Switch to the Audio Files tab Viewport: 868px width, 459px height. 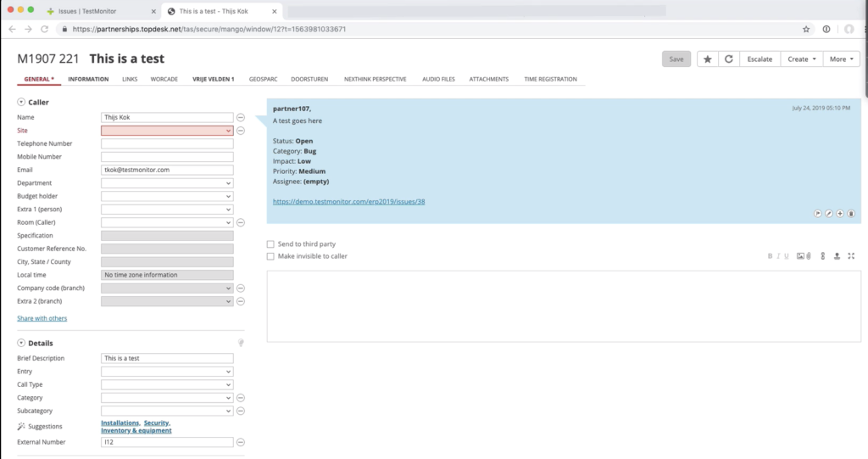coord(438,79)
